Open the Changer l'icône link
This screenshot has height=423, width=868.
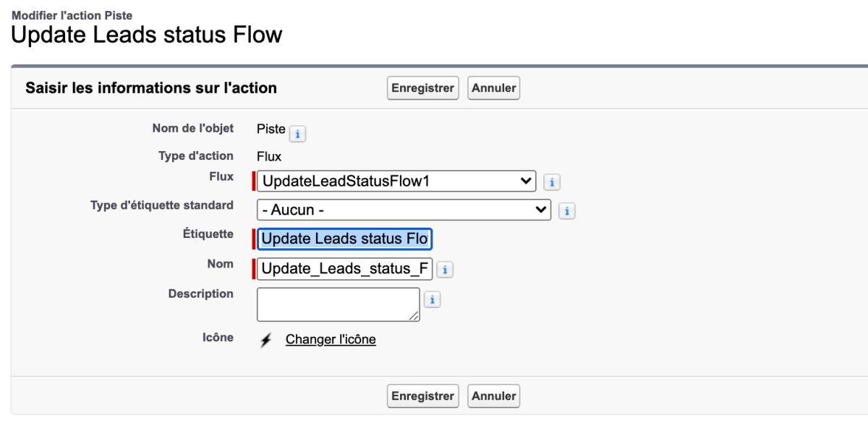point(331,340)
